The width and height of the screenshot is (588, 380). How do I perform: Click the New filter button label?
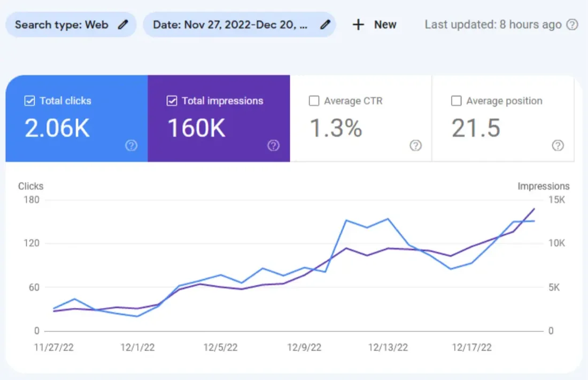(x=385, y=25)
